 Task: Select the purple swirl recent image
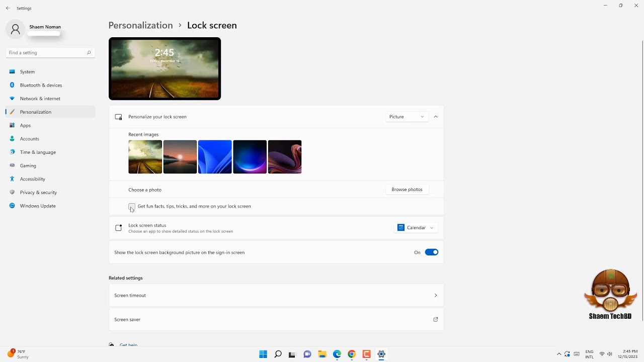tap(285, 157)
